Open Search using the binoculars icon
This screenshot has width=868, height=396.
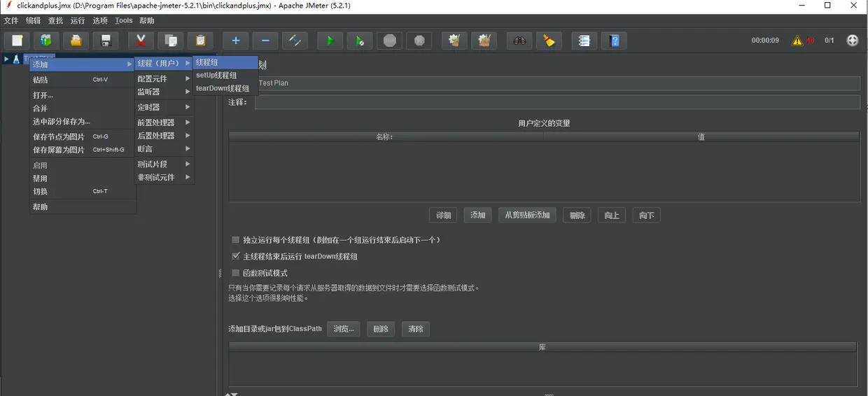519,41
